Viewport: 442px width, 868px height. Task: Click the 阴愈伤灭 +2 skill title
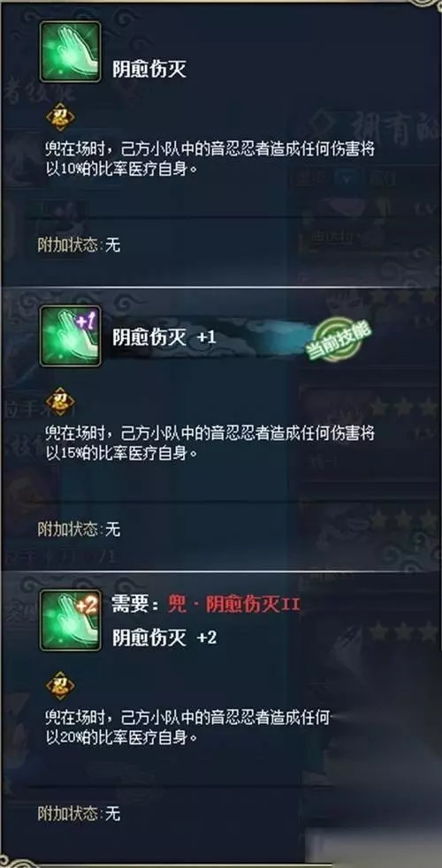click(x=164, y=638)
